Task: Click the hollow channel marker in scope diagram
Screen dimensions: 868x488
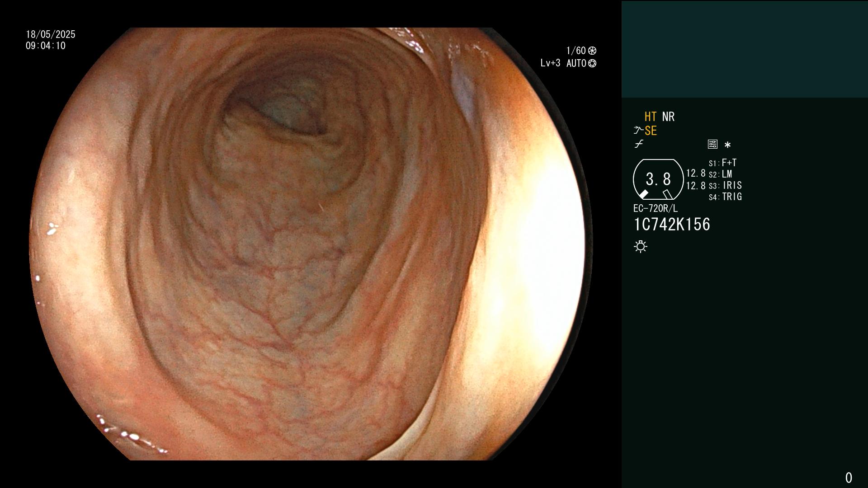Action: pos(668,195)
